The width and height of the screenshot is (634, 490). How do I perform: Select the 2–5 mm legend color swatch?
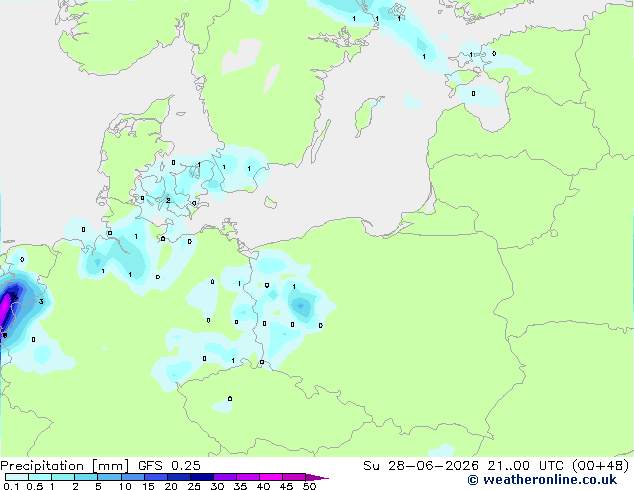[x=86, y=477]
